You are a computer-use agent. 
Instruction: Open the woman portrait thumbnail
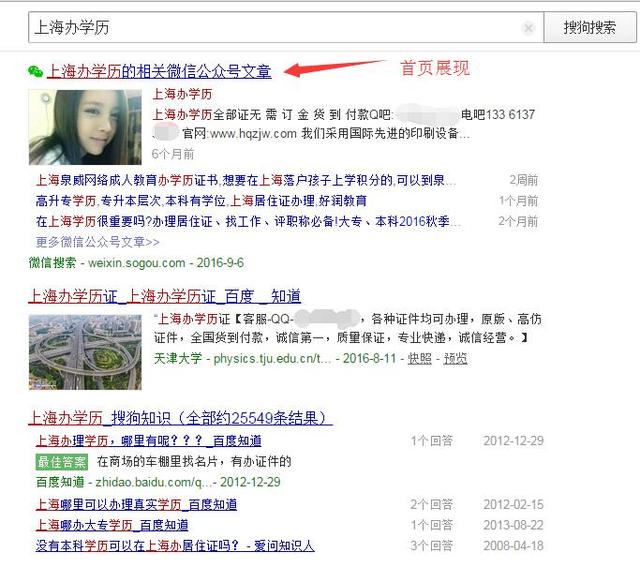tap(85, 126)
